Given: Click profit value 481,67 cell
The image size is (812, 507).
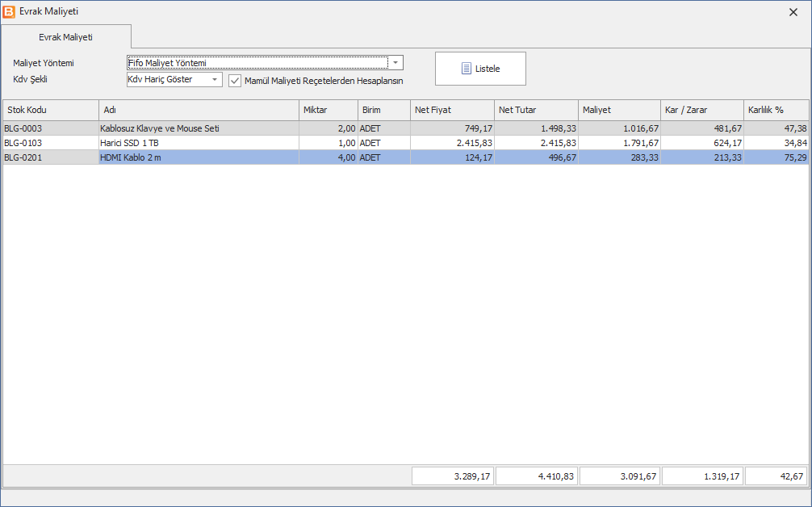Looking at the screenshot, I should coord(702,128).
